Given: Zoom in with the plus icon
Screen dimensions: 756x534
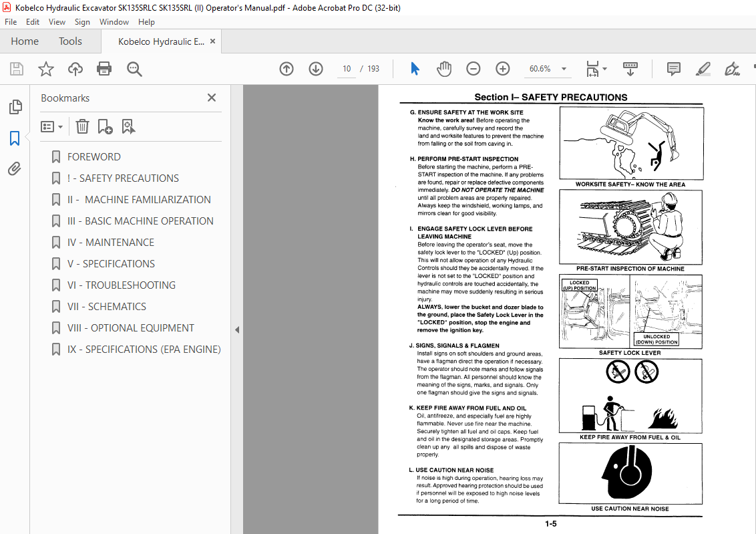Looking at the screenshot, I should [x=503, y=69].
